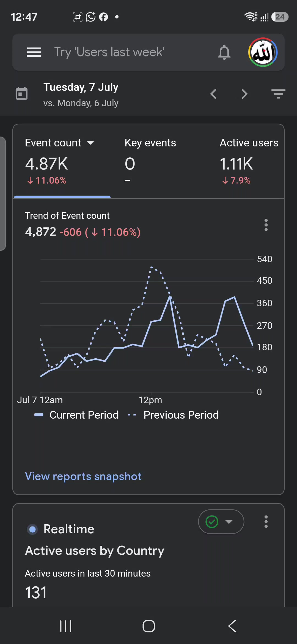Select the Active users metric tab
Image resolution: width=297 pixels, height=644 pixels.
coord(249,161)
